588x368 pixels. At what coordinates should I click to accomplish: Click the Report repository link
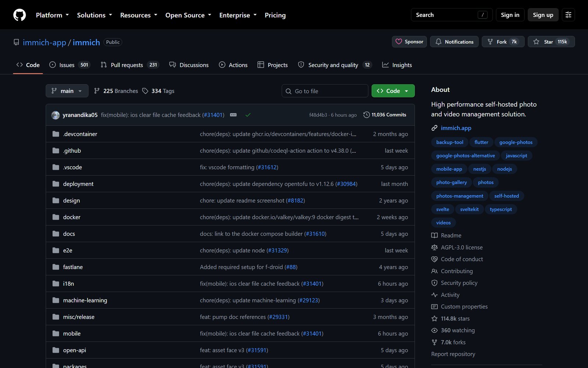point(453,354)
